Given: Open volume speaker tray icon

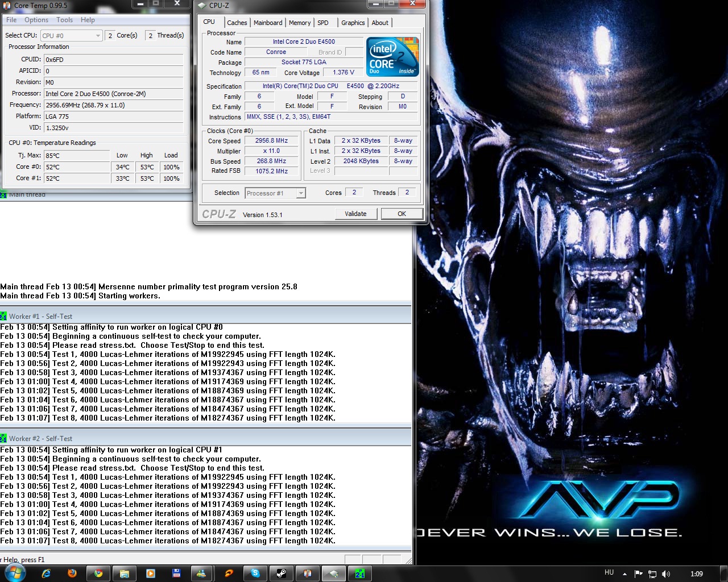Looking at the screenshot, I should [667, 574].
